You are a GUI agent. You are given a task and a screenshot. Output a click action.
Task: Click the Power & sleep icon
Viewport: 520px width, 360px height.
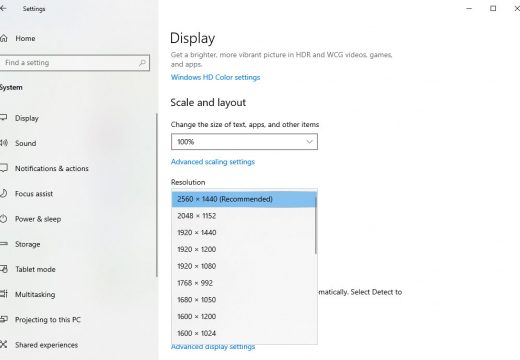click(3, 219)
